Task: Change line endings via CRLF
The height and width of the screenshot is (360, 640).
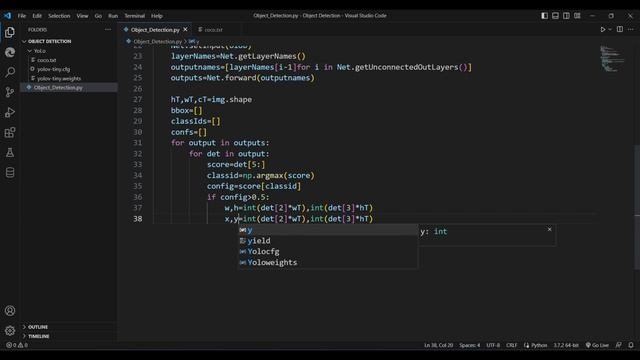Action: click(511, 345)
